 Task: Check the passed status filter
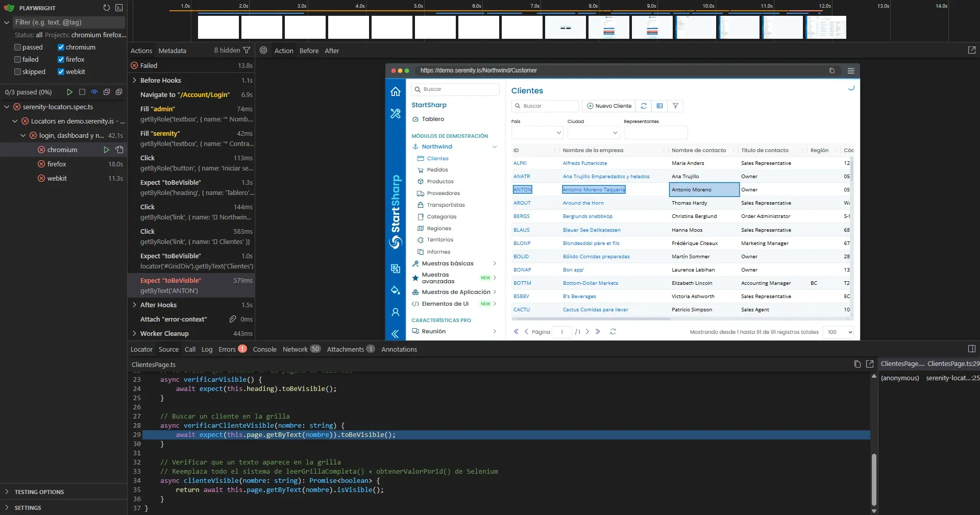pos(17,47)
